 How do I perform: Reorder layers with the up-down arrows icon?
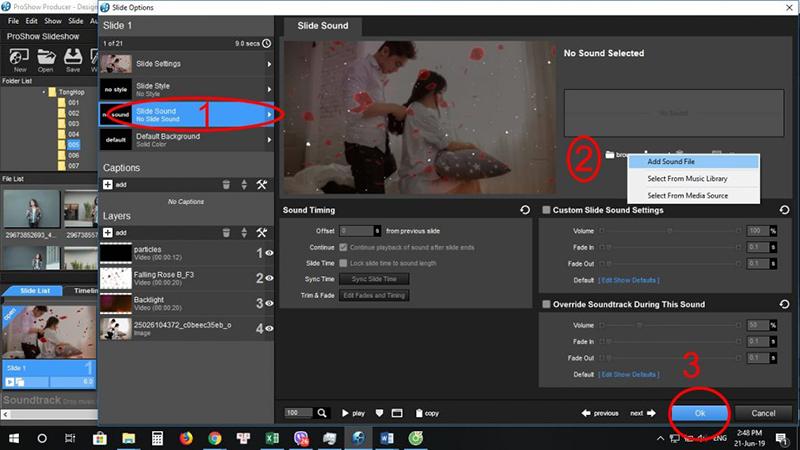(244, 233)
